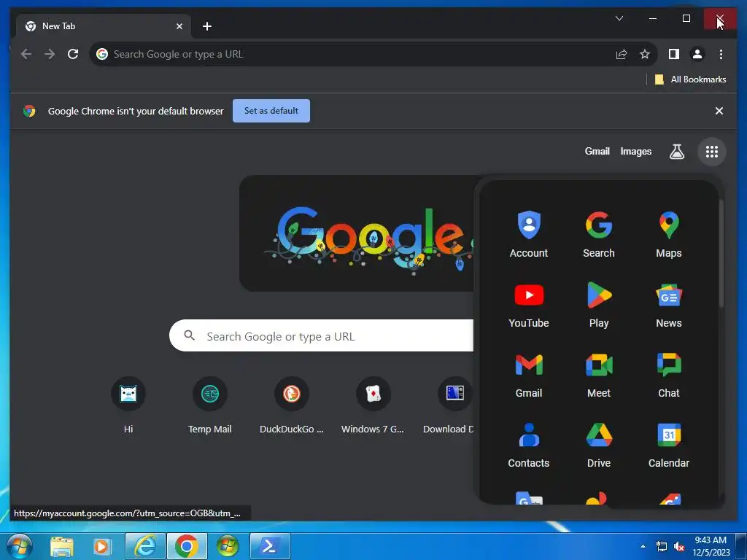Reload the current page
The height and width of the screenshot is (560, 747).
(73, 54)
